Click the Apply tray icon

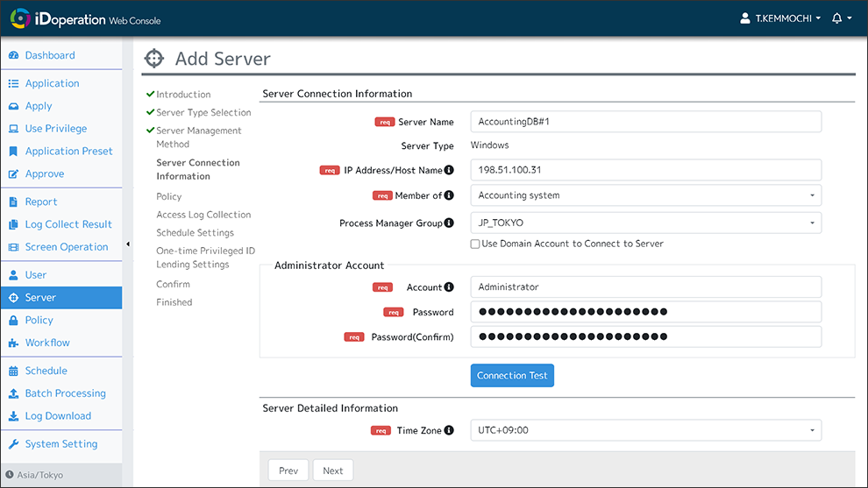(x=14, y=106)
